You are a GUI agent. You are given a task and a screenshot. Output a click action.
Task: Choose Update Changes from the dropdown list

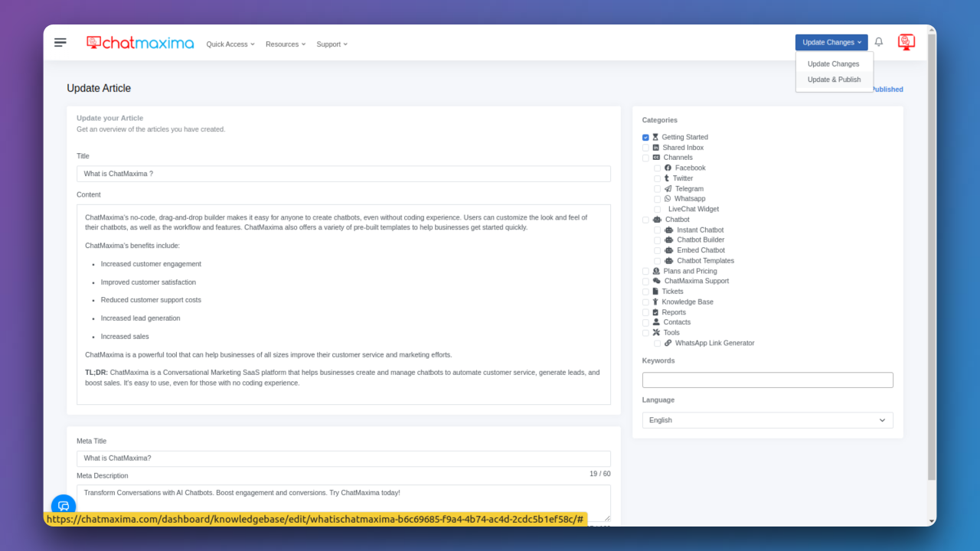834,64
